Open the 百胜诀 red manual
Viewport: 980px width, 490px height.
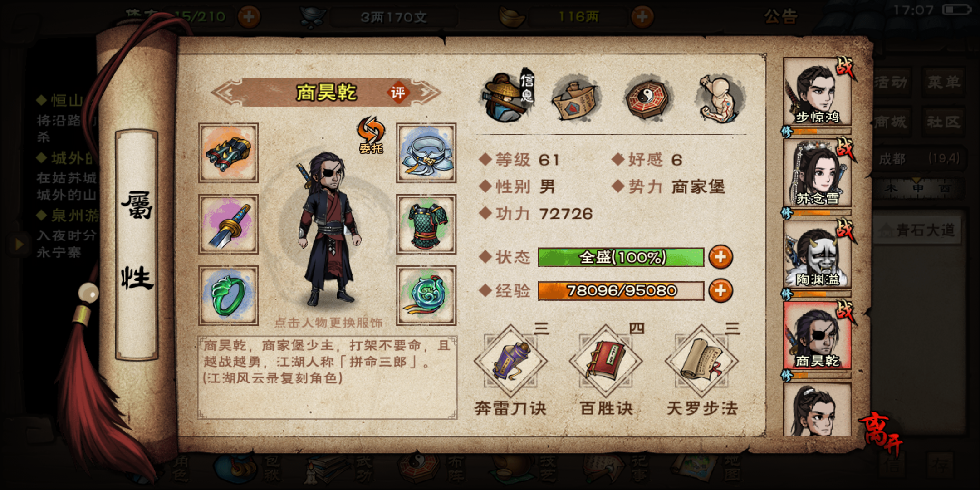[x=606, y=361]
